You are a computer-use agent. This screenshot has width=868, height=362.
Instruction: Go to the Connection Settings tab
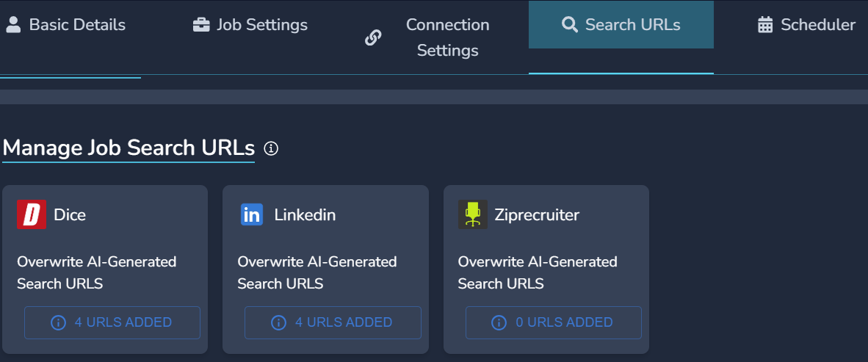click(x=447, y=37)
